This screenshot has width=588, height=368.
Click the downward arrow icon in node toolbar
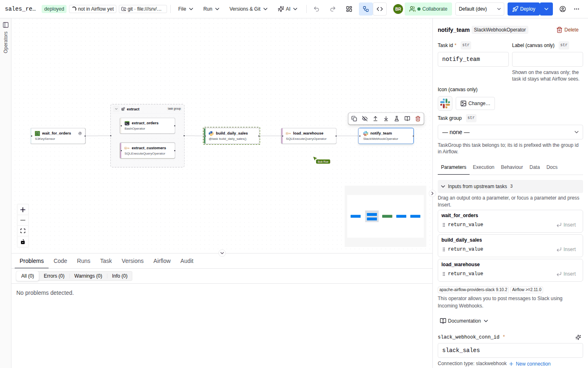click(x=386, y=119)
